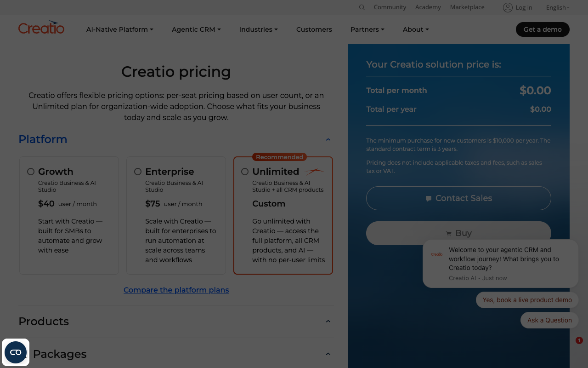Open the Partners dropdown menu

pyautogui.click(x=367, y=29)
